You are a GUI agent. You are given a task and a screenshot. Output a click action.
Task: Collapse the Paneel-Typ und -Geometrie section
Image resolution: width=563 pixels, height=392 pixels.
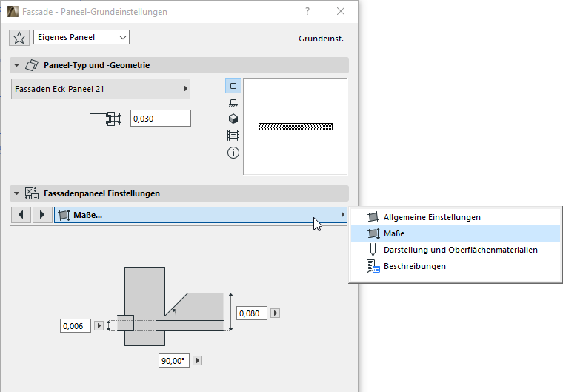coord(16,65)
